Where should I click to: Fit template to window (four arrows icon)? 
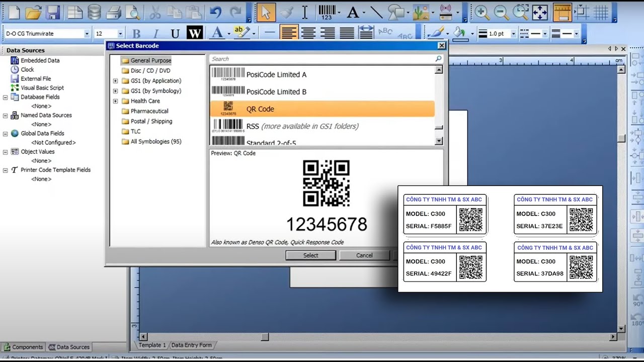pos(540,12)
